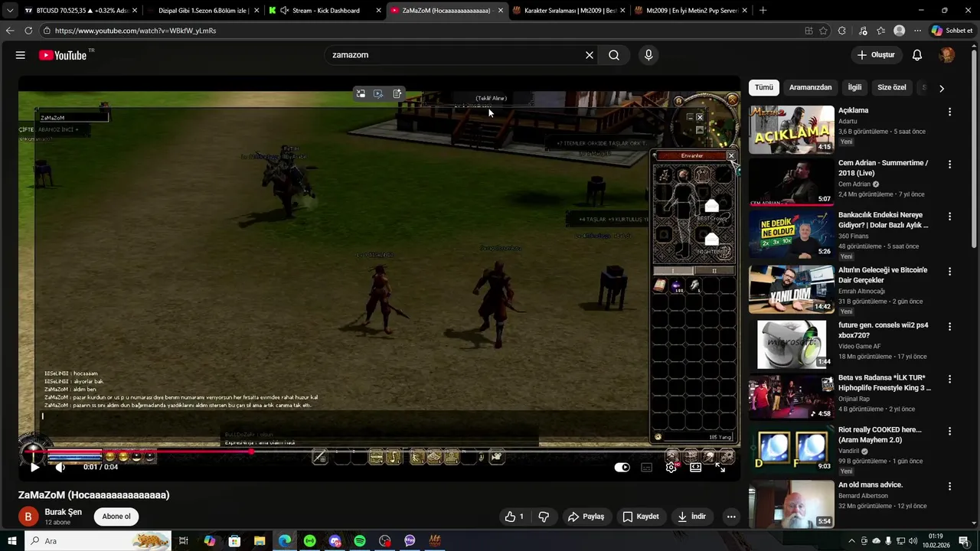Click the Riot really COOKED here title
This screenshot has width=980, height=551.
(880, 435)
